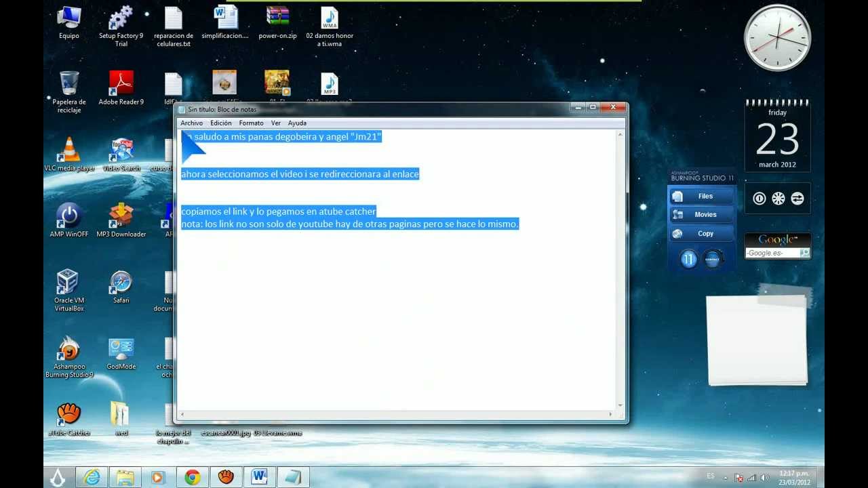Open the AMP WinOFF shortcut
Screen dimensions: 868x488
coord(69,220)
